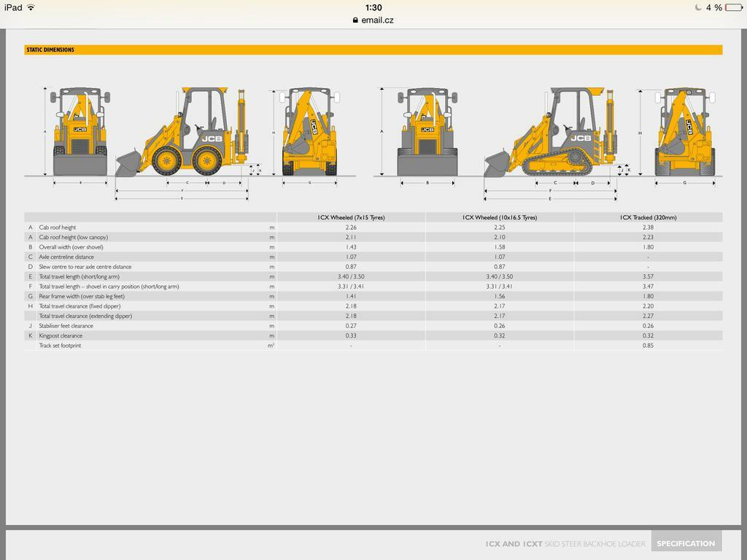
Task: Tap the Do Not Disturb moon icon
Action: (698, 7)
